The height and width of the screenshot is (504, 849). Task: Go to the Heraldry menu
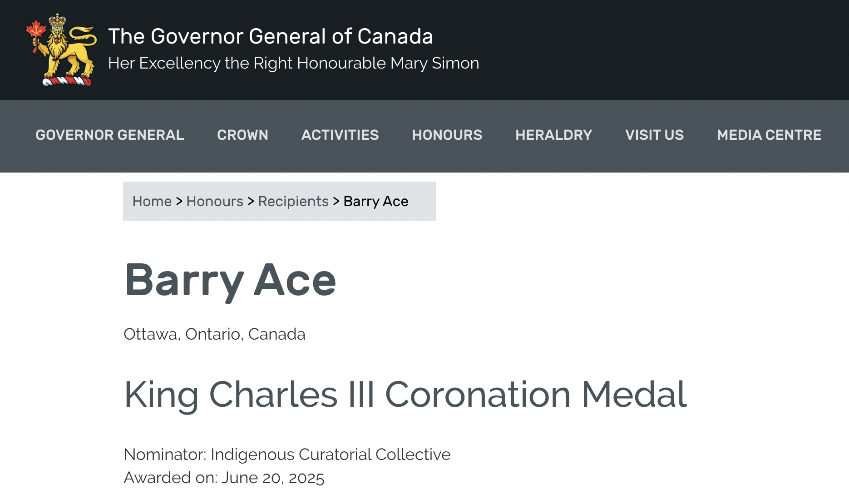(x=553, y=135)
